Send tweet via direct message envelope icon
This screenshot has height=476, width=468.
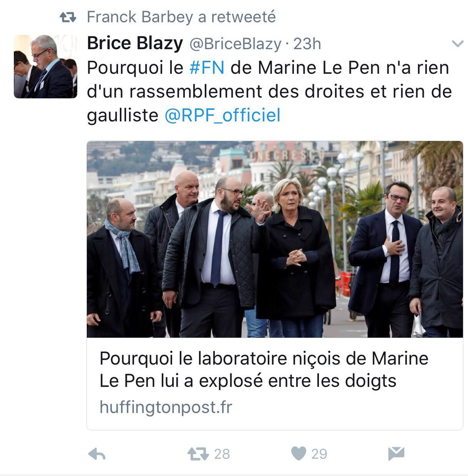(396, 454)
